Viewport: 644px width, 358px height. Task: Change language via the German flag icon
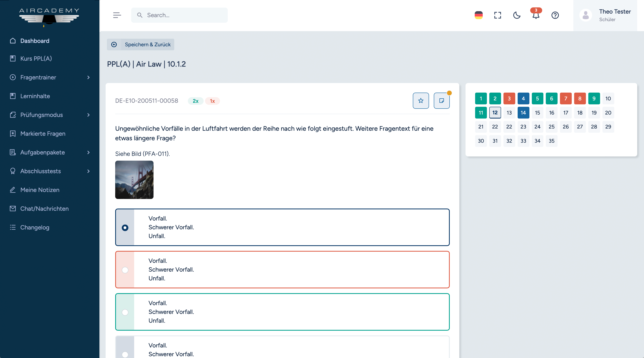(x=479, y=15)
